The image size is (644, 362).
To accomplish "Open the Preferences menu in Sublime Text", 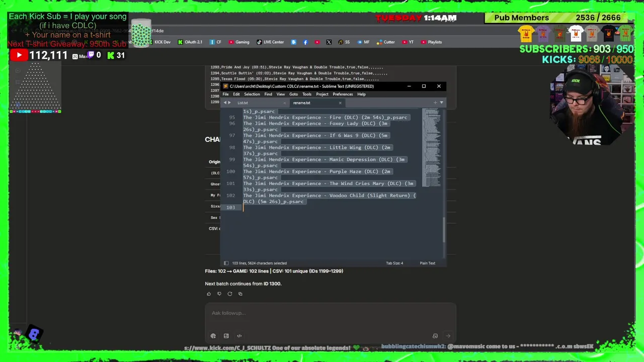I will [343, 94].
